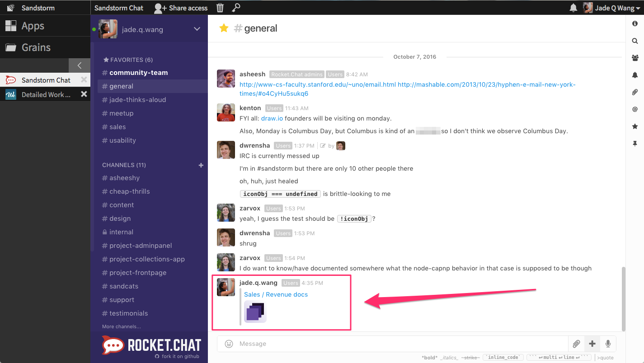This screenshot has width=644, height=363.
Task: Click the purple grain thumbnail in jade's message
Action: [255, 312]
